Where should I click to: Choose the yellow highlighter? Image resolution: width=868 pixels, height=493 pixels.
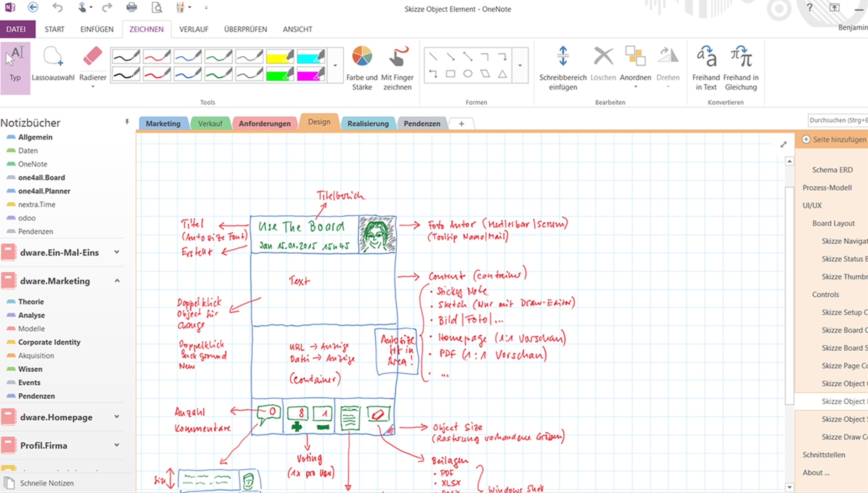[x=280, y=57]
